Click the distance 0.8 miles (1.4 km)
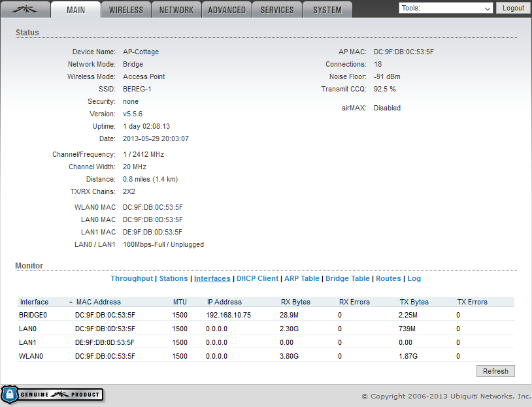The width and height of the screenshot is (532, 407). point(150,179)
